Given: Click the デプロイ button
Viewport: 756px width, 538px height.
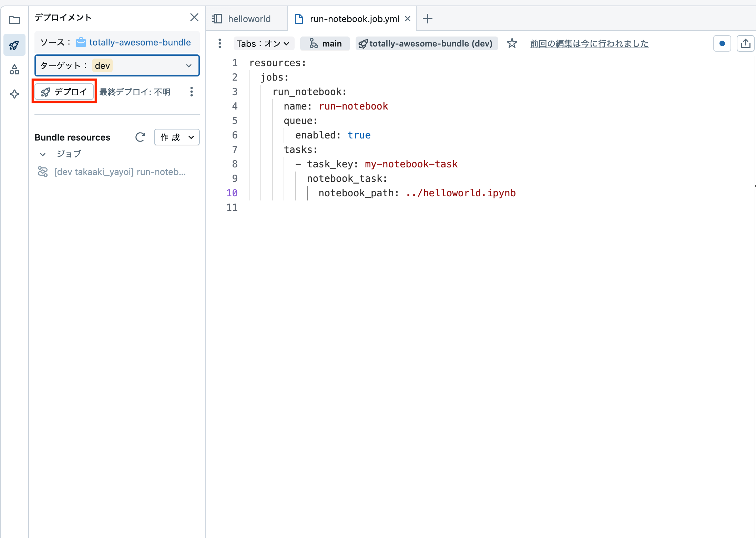Looking at the screenshot, I should coord(64,92).
